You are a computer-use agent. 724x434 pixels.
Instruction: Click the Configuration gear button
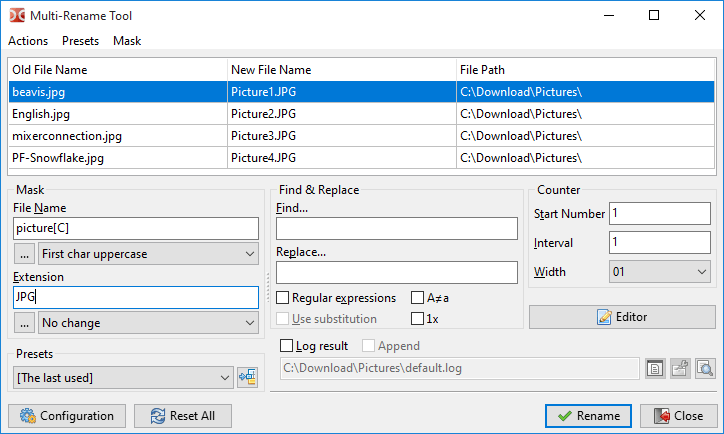66,416
